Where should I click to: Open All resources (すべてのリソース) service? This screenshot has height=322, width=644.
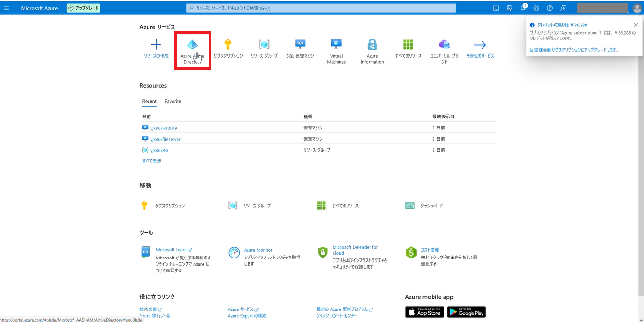[x=408, y=49]
